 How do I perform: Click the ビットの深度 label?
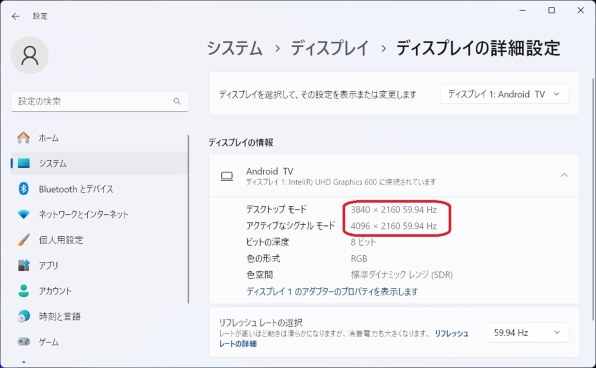[x=268, y=242]
